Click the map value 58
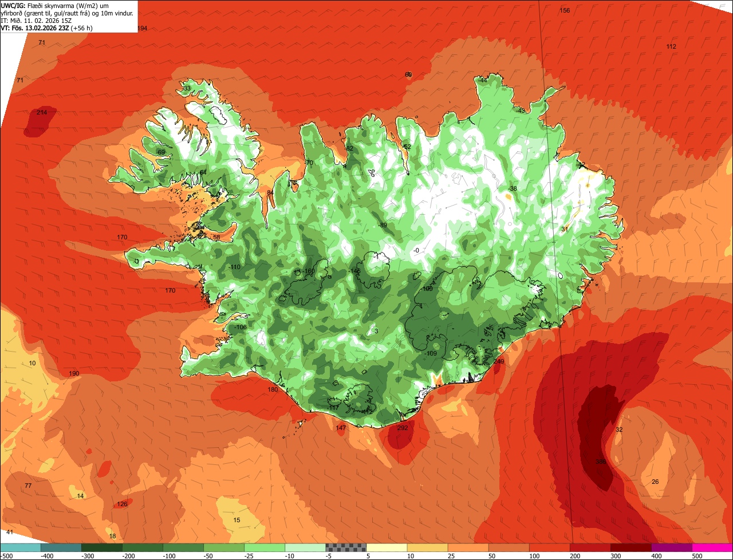 pos(216,238)
